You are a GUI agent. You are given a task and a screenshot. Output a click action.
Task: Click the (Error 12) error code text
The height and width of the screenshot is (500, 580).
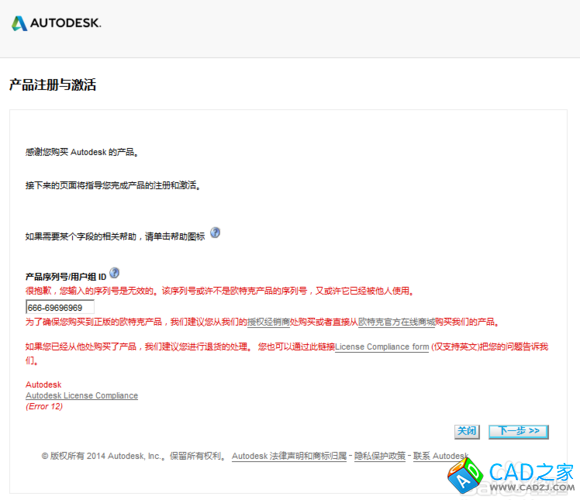(44, 406)
